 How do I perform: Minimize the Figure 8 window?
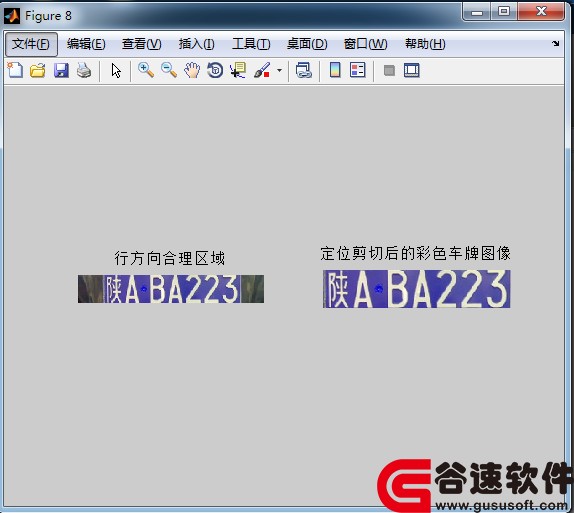pyautogui.click(x=477, y=12)
